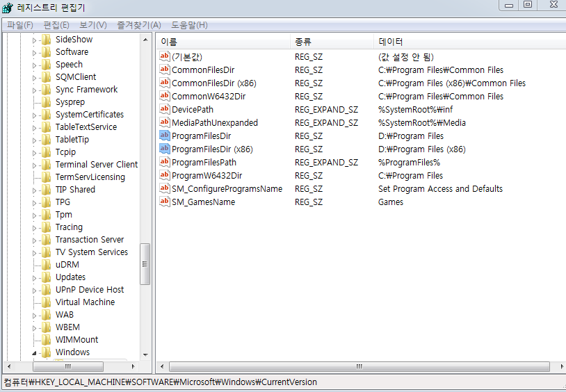566x392 pixels.
Task: Expand the TIP Shared tree node
Action: click(34, 190)
